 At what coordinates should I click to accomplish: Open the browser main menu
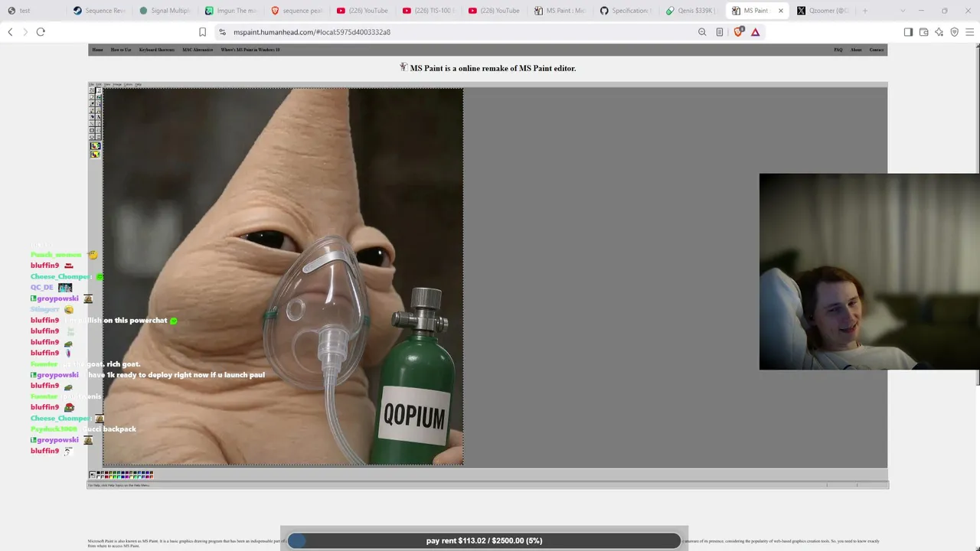(969, 32)
